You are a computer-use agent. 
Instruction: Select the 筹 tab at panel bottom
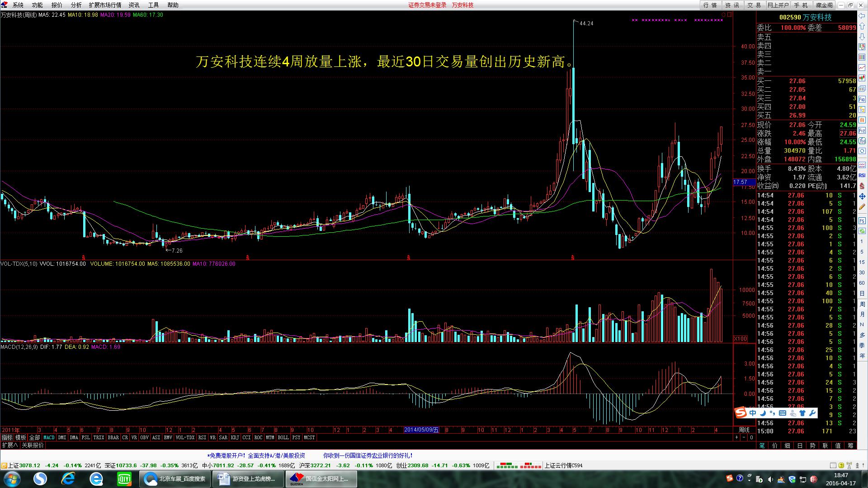pyautogui.click(x=850, y=445)
